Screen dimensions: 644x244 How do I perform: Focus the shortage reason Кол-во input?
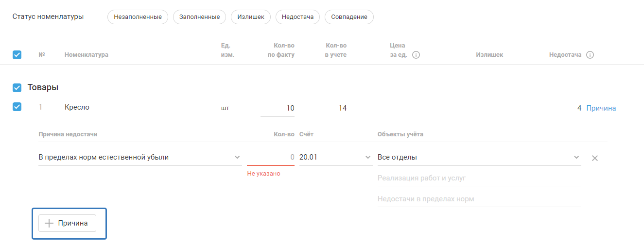(x=271, y=157)
